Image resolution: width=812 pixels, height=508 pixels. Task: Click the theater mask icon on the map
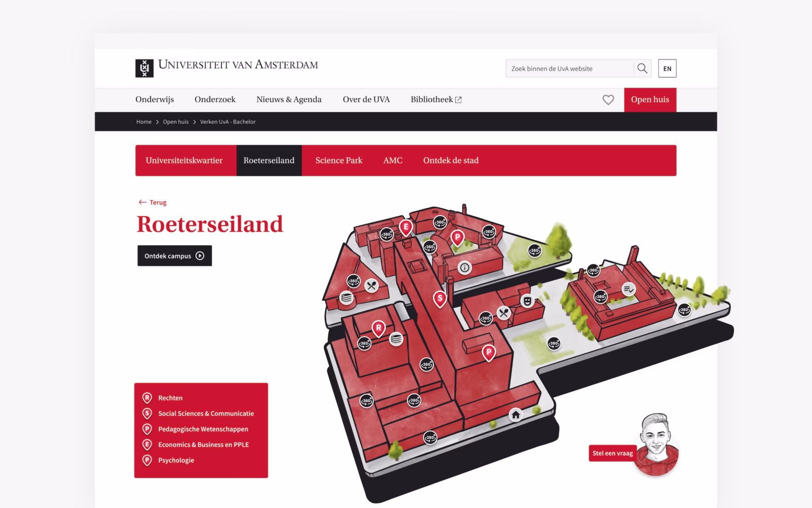529,300
